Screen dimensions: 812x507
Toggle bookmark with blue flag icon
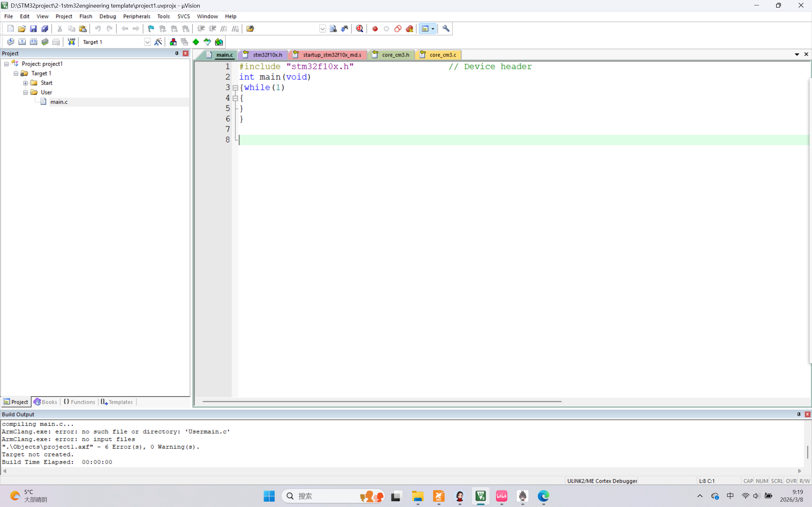[x=151, y=29]
